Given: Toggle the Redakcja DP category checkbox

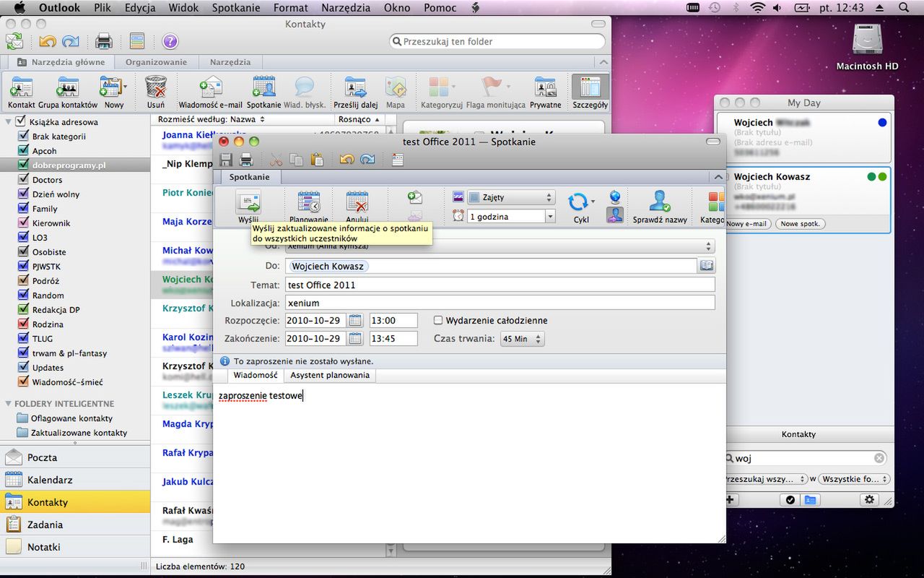Looking at the screenshot, I should (x=25, y=309).
